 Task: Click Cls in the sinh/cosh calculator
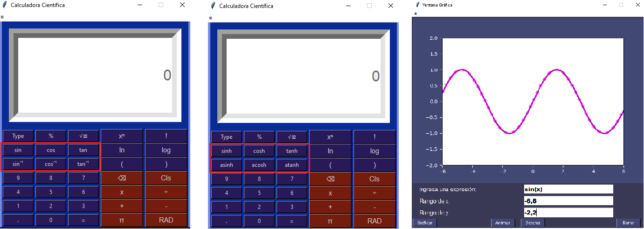pyautogui.click(x=374, y=179)
